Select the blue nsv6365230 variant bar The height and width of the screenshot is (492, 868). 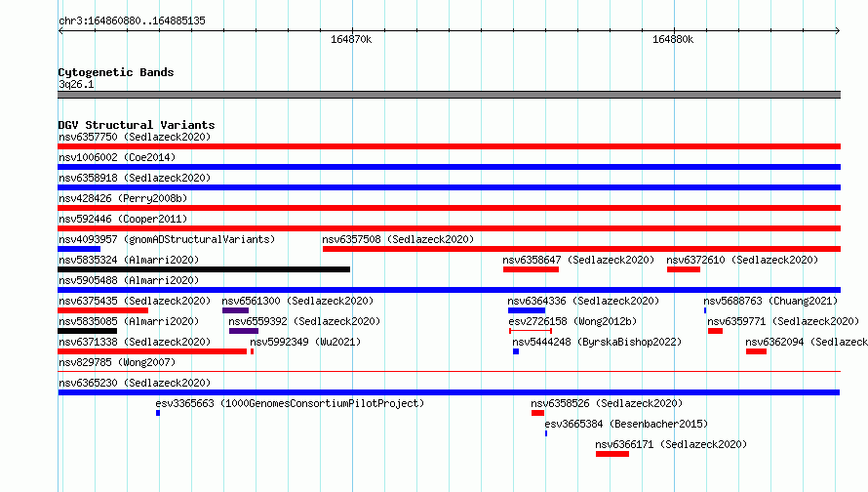[x=449, y=392]
